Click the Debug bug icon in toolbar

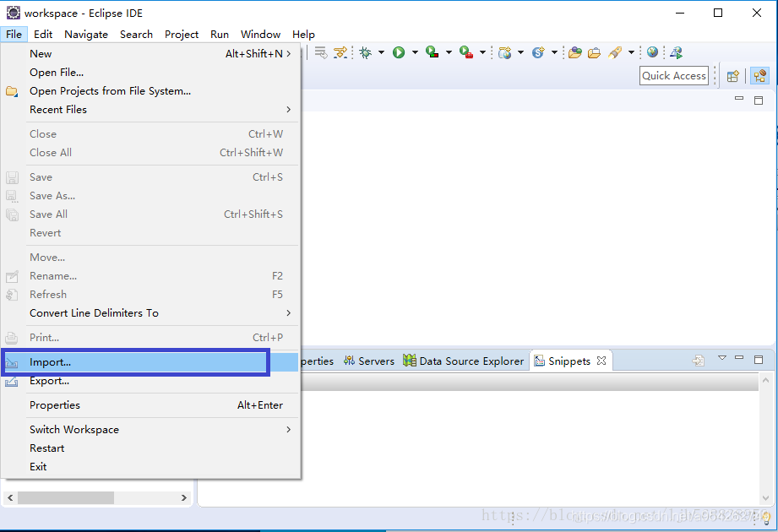tap(366, 52)
